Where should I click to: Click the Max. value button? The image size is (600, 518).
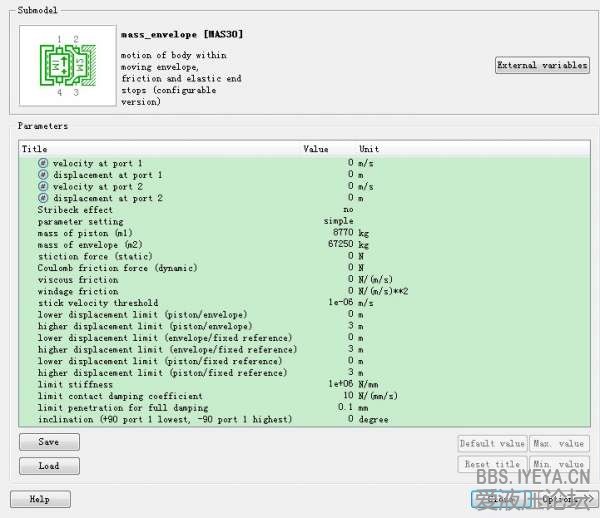559,443
